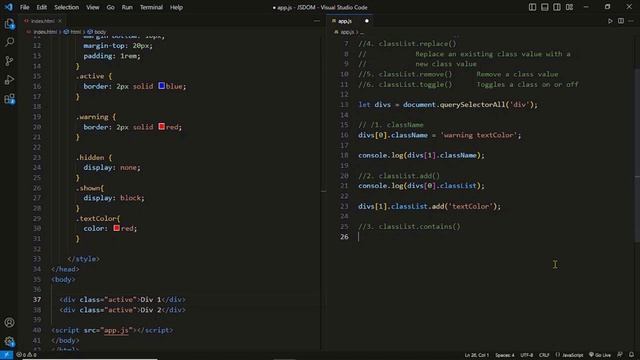Open the Explorer view in the activity bar

tap(9, 24)
